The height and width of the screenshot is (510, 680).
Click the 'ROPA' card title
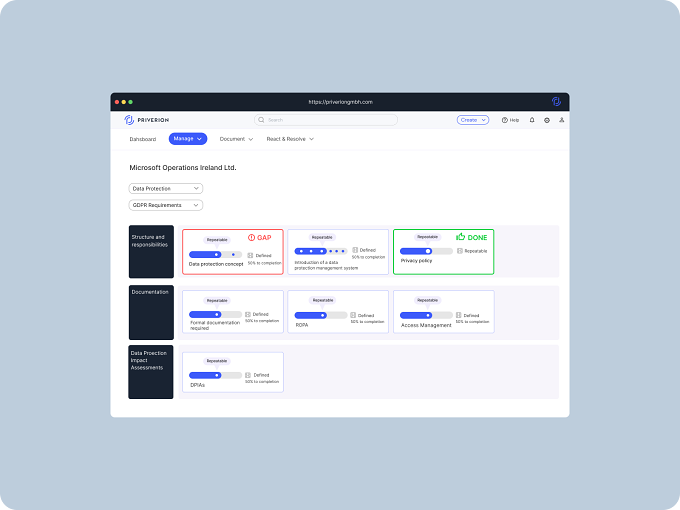[302, 325]
